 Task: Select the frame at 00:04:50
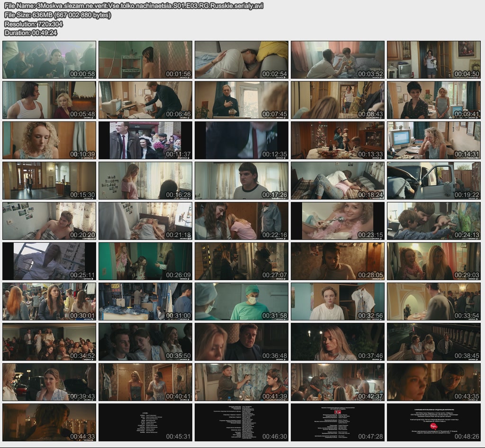(x=433, y=60)
